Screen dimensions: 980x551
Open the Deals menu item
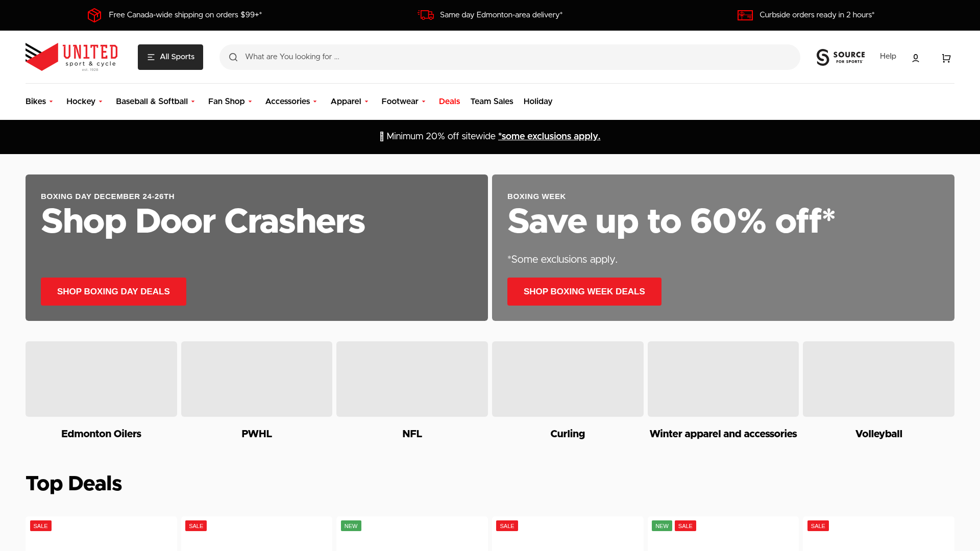tap(449, 102)
